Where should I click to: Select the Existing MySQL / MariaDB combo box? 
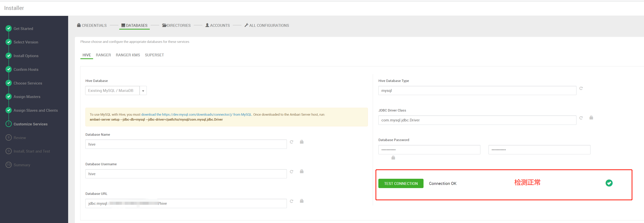(113, 91)
